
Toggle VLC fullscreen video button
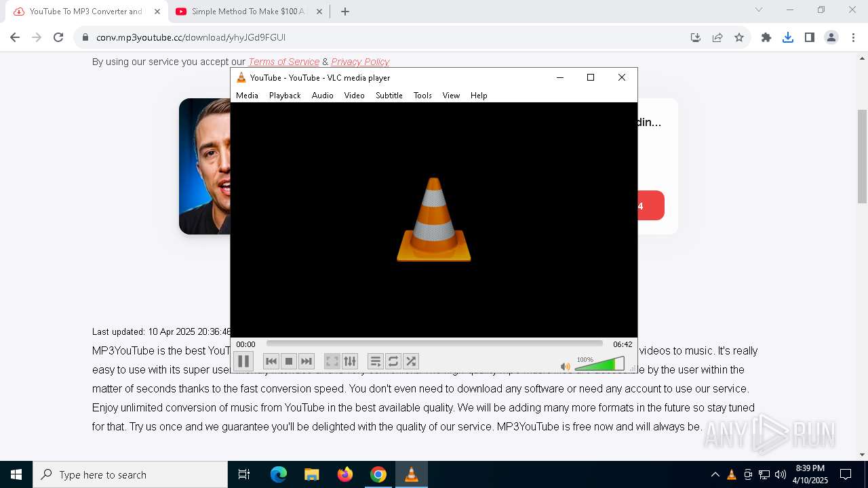[x=332, y=361]
